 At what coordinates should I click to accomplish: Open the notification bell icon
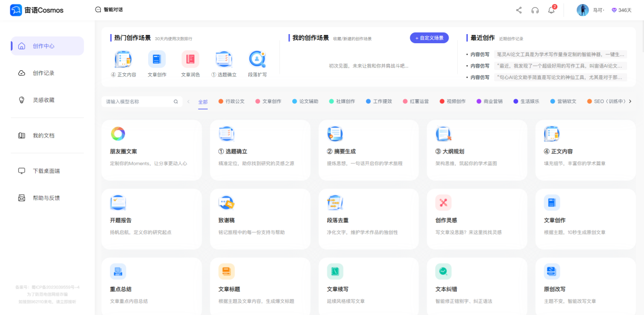coord(551,10)
